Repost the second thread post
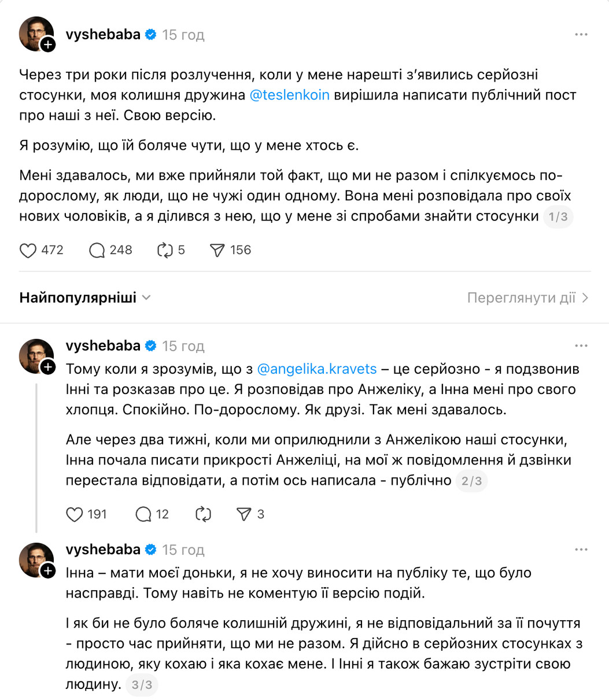Viewport: 609px width, 700px height. (x=202, y=514)
